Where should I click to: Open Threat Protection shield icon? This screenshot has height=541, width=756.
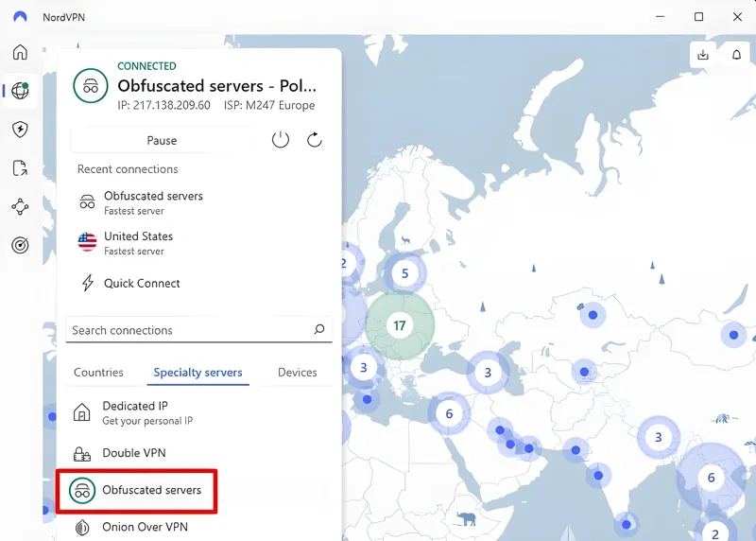pos(20,130)
